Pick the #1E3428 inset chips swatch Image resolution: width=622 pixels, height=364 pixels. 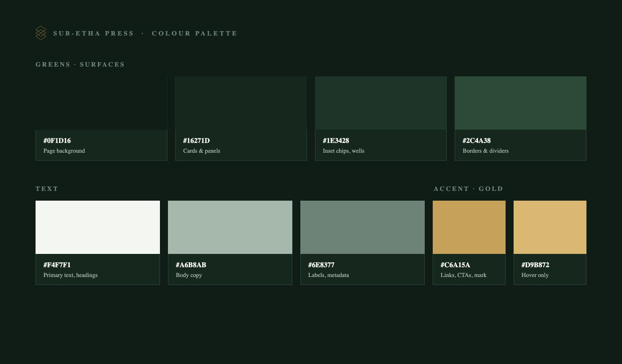pos(381,103)
